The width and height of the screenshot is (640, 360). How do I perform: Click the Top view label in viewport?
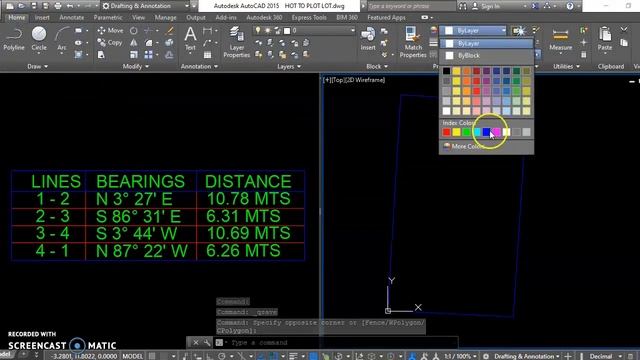[x=338, y=80]
